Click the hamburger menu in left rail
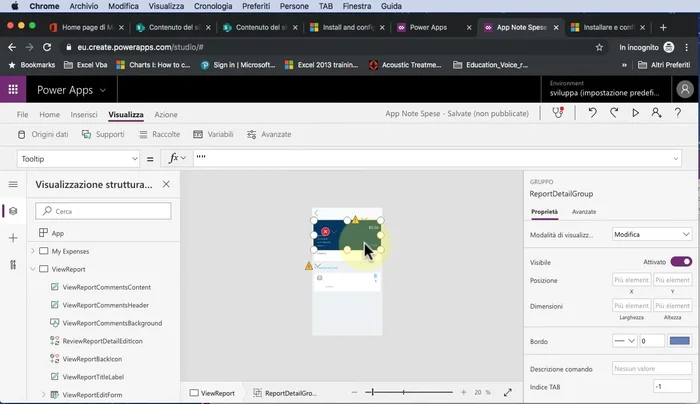 pyautogui.click(x=13, y=184)
